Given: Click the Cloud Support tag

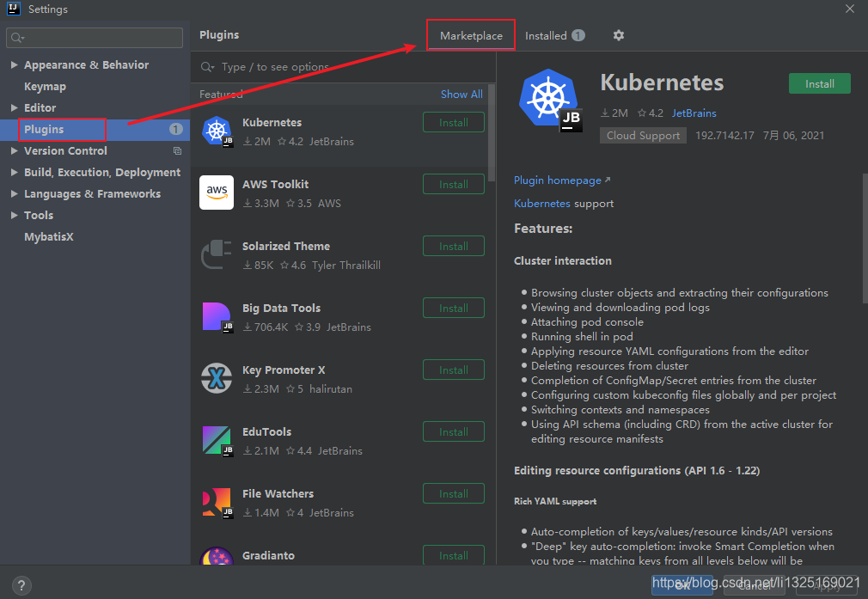Looking at the screenshot, I should [643, 136].
